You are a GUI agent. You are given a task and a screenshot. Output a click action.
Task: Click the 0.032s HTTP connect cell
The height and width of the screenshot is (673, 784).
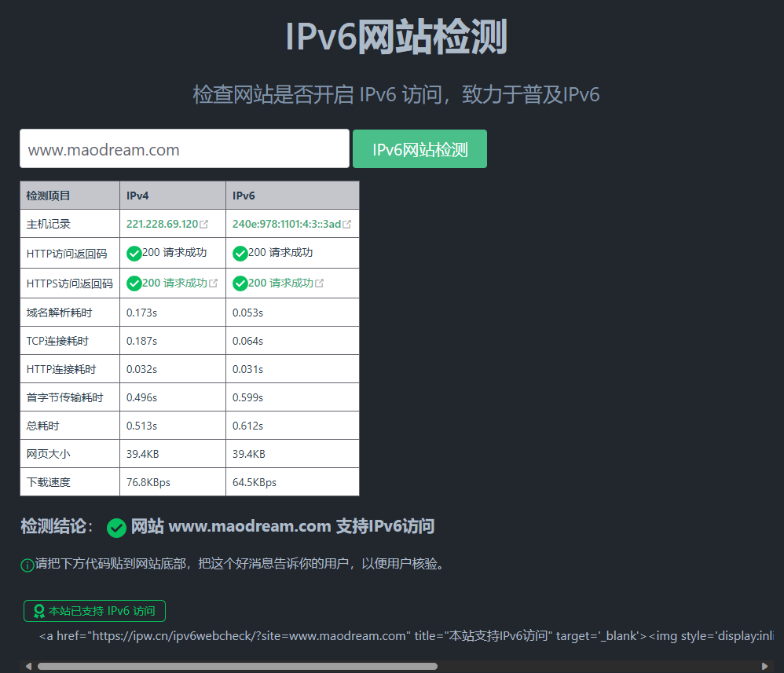click(173, 369)
